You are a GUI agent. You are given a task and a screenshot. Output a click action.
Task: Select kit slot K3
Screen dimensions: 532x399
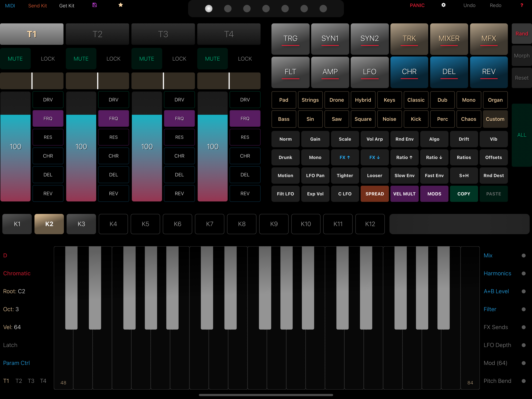(x=81, y=224)
